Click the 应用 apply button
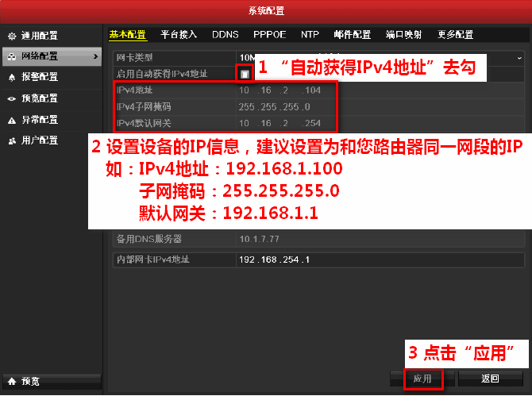The image size is (532, 396). [x=422, y=379]
